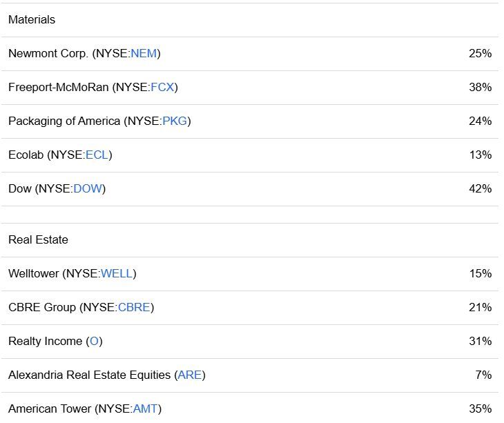The height and width of the screenshot is (423, 504).
Task: Click the Materials section header
Action: [x=32, y=19]
